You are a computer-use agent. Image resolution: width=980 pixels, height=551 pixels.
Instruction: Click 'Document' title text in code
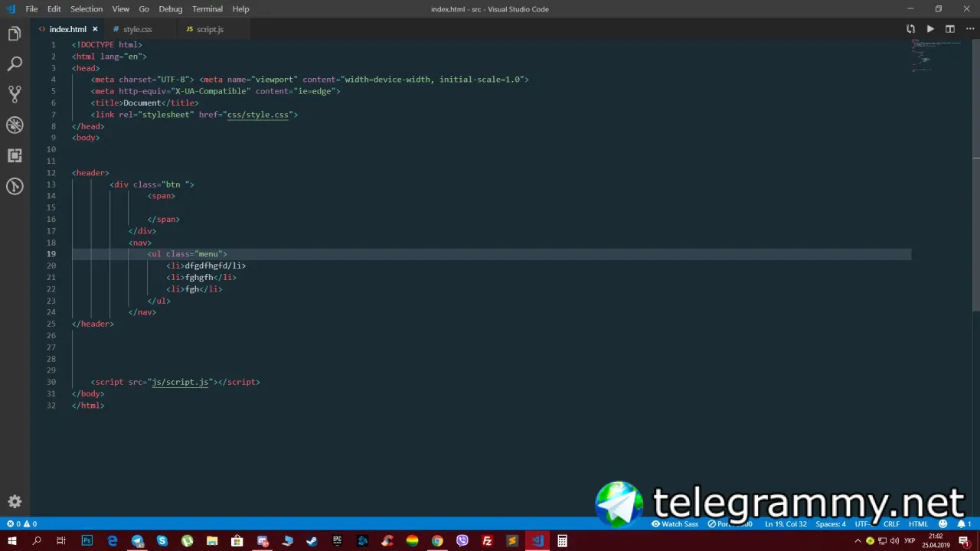tap(142, 103)
